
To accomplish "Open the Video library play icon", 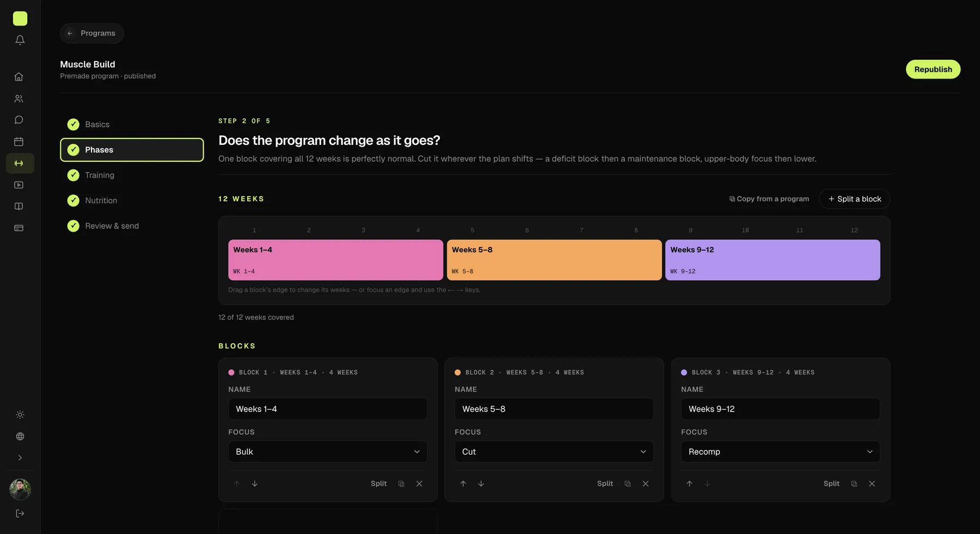I will click(19, 185).
